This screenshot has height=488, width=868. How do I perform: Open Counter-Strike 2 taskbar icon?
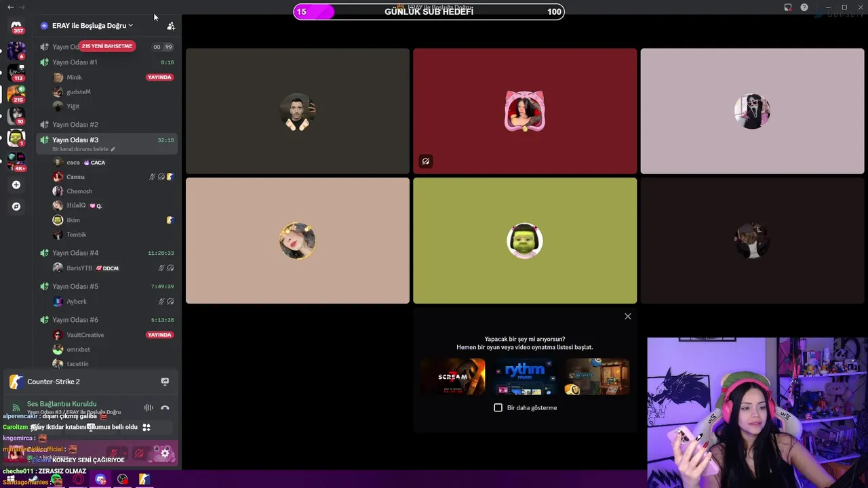pyautogui.click(x=144, y=479)
